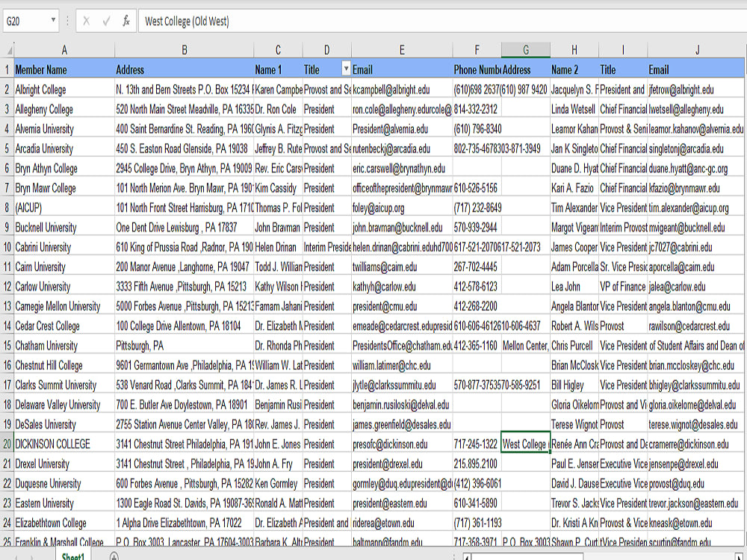Screen dimensions: 747x560
Task: Select column B header
Action: coord(184,49)
